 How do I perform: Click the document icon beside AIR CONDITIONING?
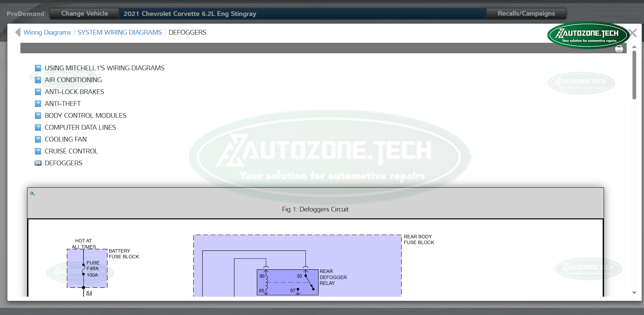click(38, 80)
